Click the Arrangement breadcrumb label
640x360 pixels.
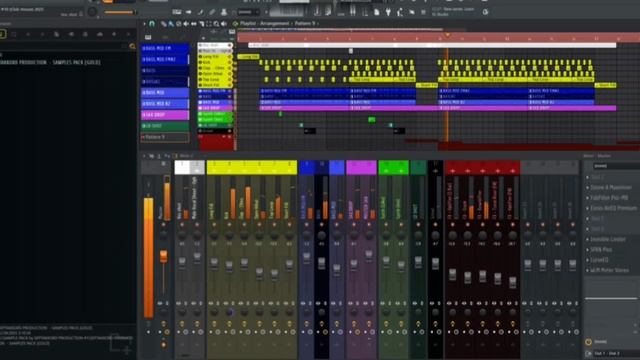click(x=274, y=24)
